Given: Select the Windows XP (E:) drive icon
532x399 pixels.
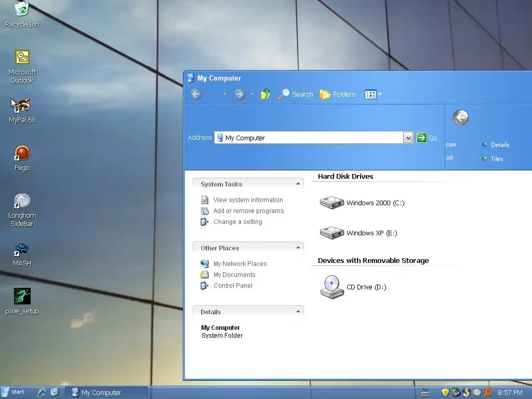Looking at the screenshot, I should click(332, 233).
